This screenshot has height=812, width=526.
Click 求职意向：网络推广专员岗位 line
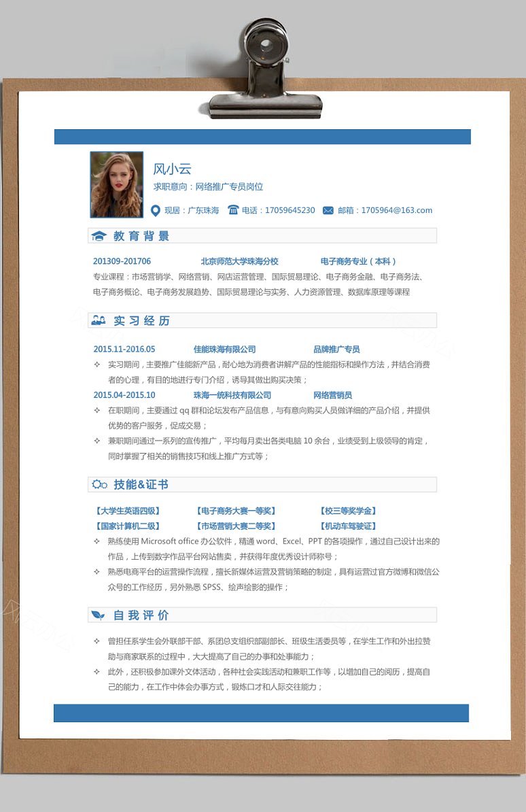tap(208, 186)
